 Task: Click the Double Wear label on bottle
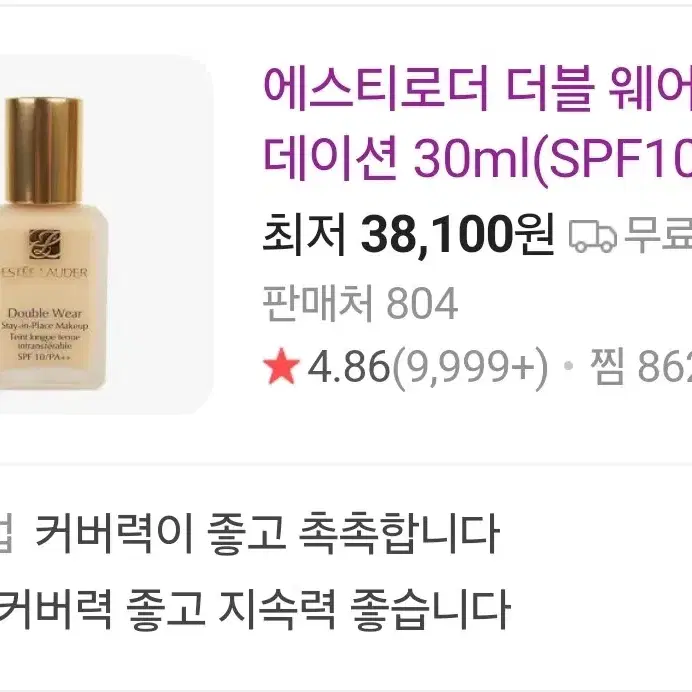(x=45, y=313)
